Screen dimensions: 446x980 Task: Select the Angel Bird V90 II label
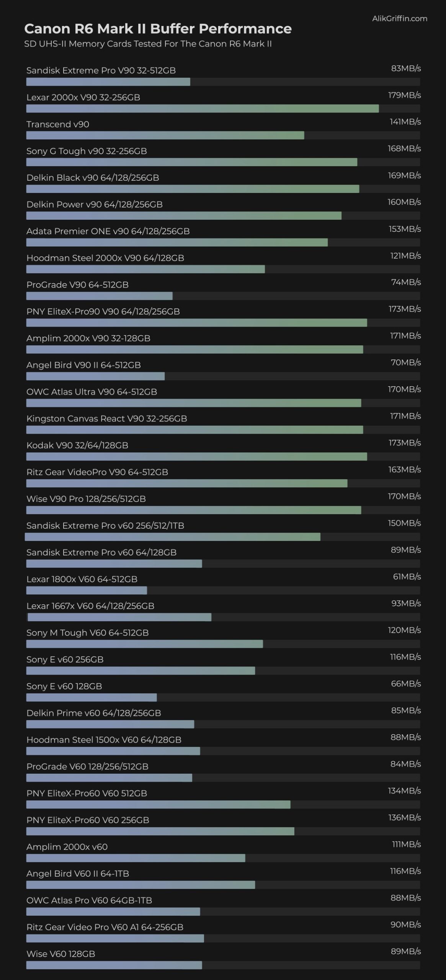point(83,365)
